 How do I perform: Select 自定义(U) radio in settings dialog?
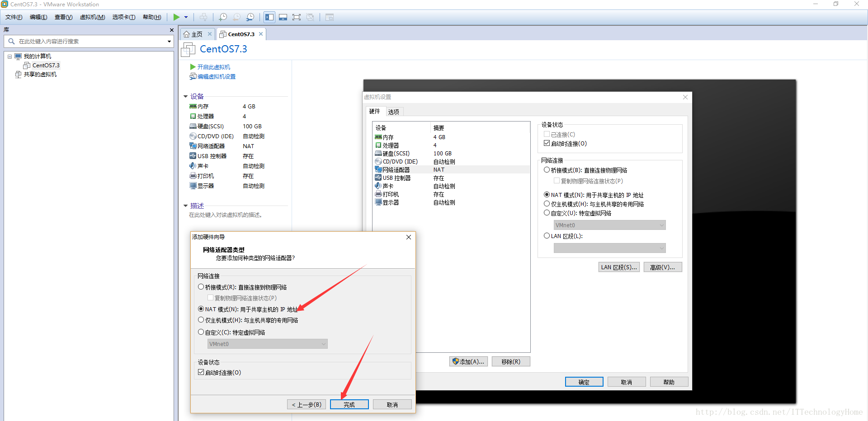[547, 213]
